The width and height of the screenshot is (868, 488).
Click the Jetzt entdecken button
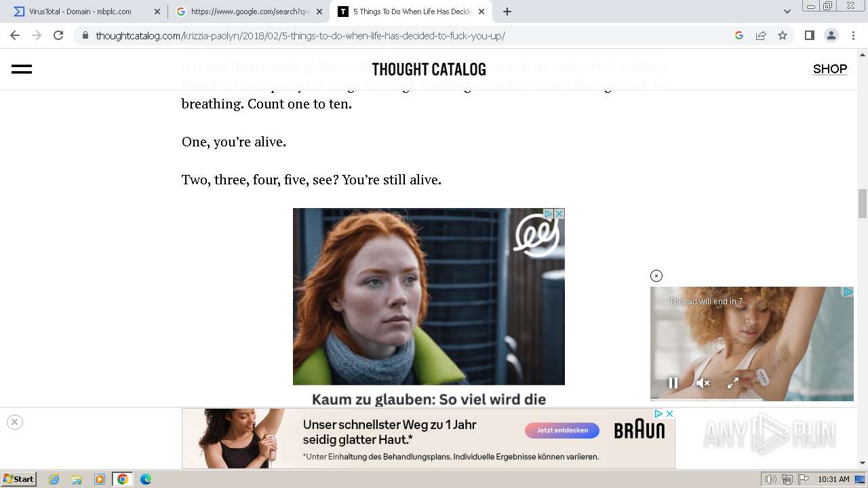pos(562,430)
